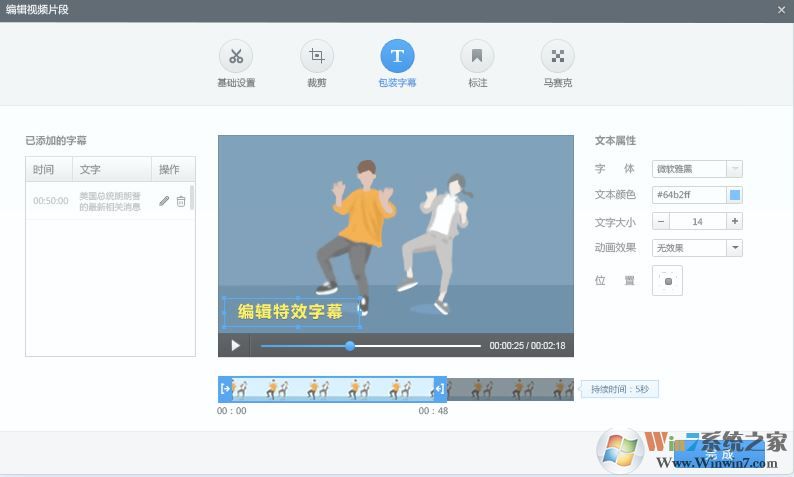Open the 标注 bookmark tool
This screenshot has width=794, height=477.
tap(477, 56)
